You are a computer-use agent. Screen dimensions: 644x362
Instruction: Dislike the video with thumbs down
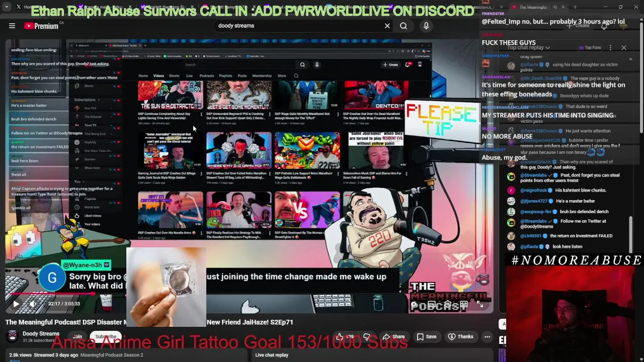367,336
